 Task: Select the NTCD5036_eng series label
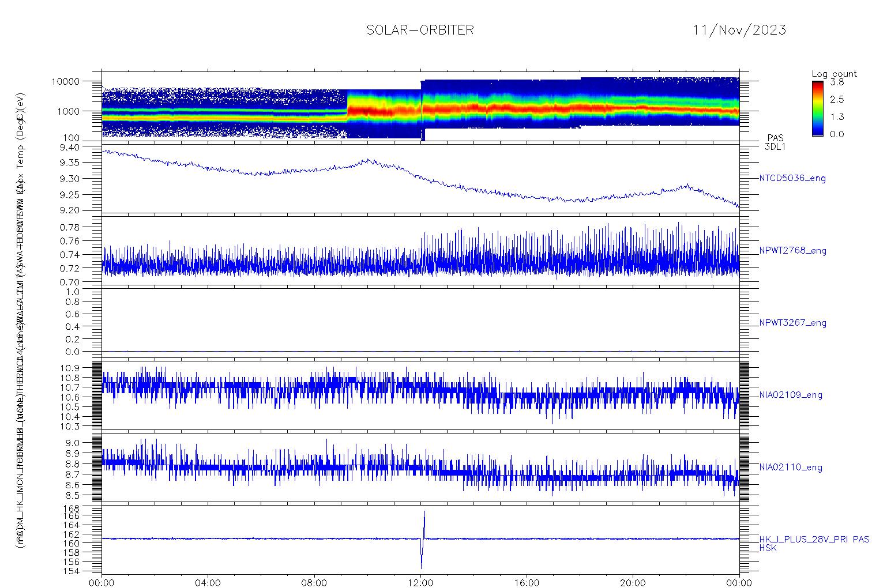pyautogui.click(x=792, y=179)
